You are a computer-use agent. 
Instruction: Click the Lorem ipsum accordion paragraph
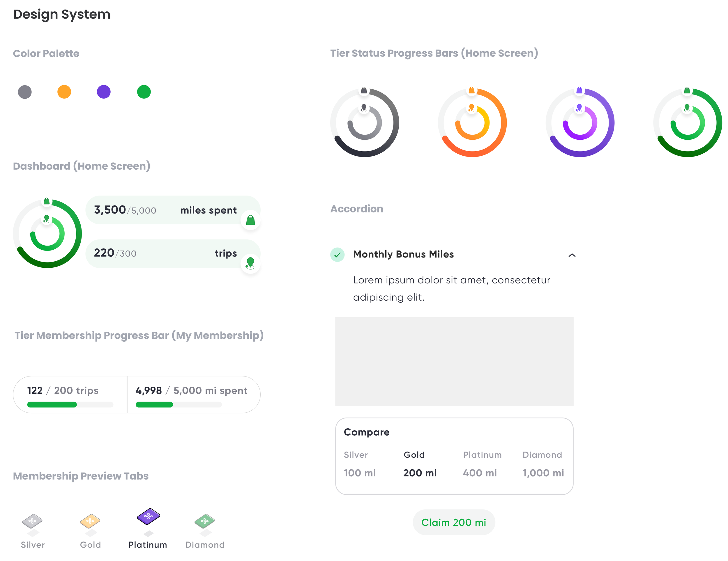pos(452,288)
